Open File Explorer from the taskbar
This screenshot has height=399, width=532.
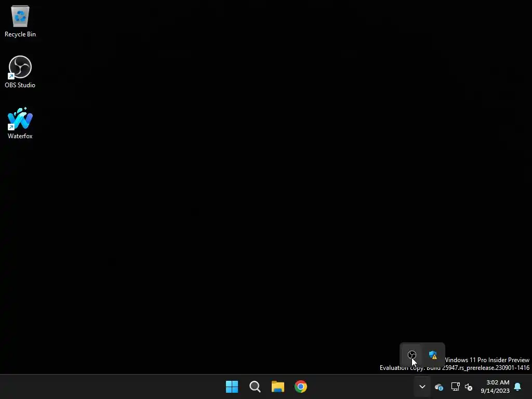278,387
